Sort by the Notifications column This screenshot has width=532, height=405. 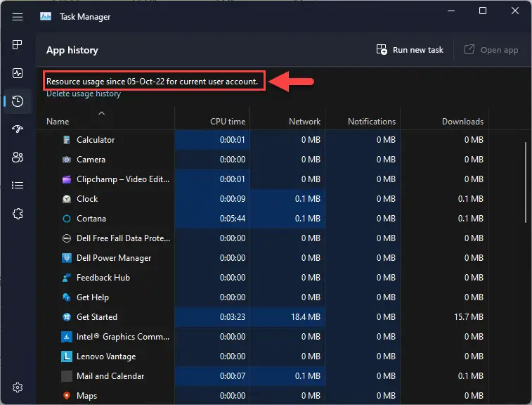(372, 122)
